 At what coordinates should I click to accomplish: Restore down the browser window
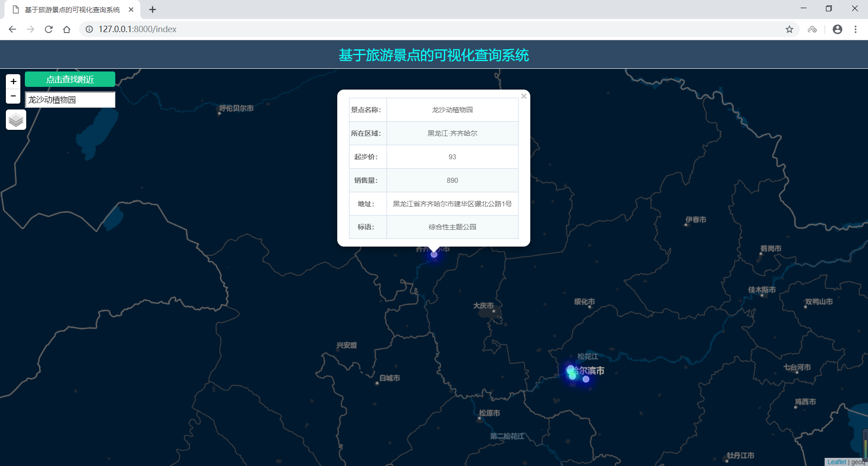click(829, 9)
